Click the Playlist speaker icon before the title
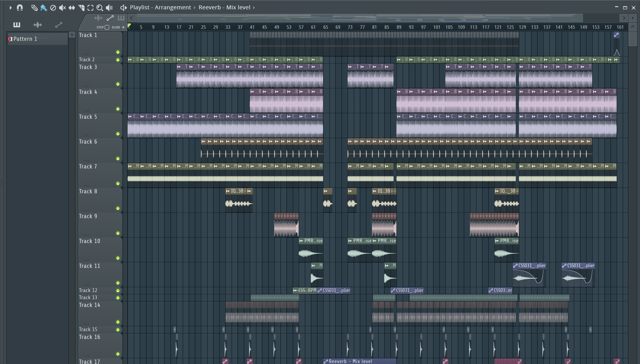The height and width of the screenshot is (364, 640). (123, 8)
